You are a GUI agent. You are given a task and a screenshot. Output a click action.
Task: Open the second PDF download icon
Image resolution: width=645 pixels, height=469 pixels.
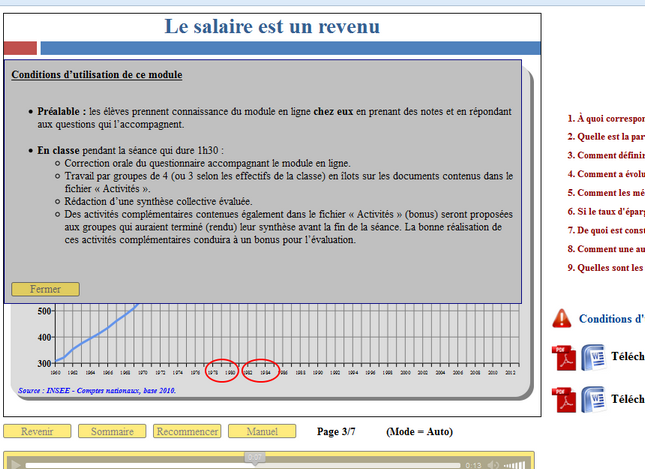tap(563, 399)
